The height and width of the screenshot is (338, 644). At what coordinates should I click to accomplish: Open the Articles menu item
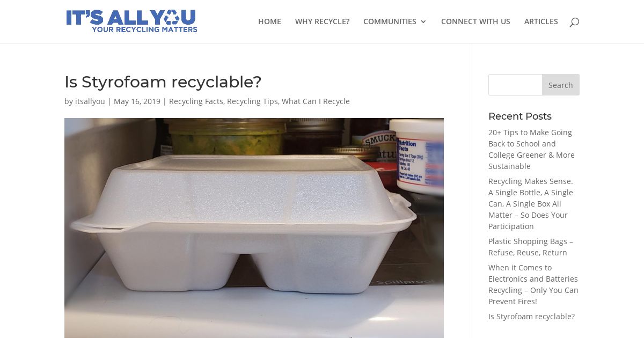[541, 21]
